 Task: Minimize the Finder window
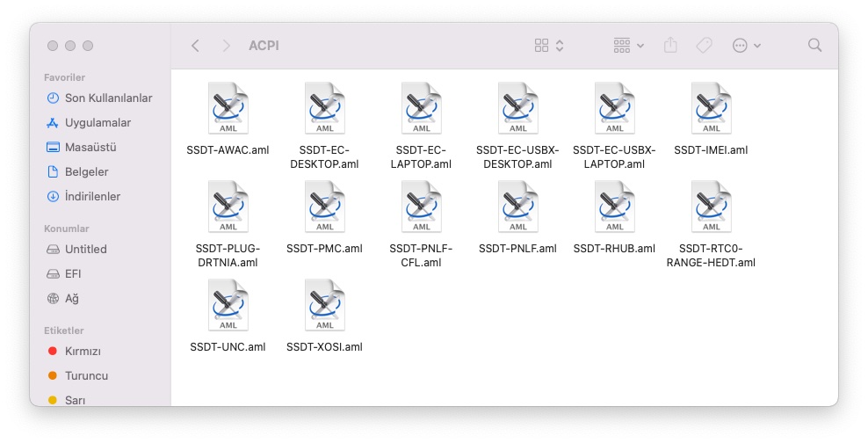tap(70, 46)
